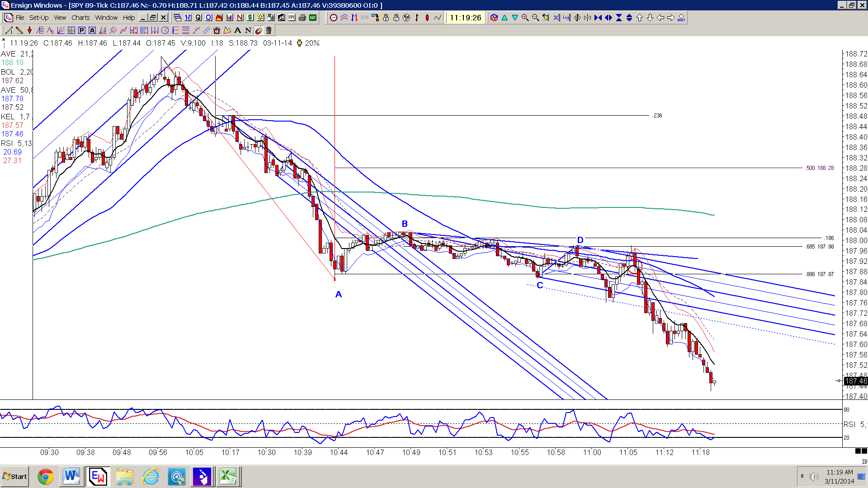This screenshot has width=868, height=488.
Task: Open the Charts menu
Action: click(x=80, y=18)
